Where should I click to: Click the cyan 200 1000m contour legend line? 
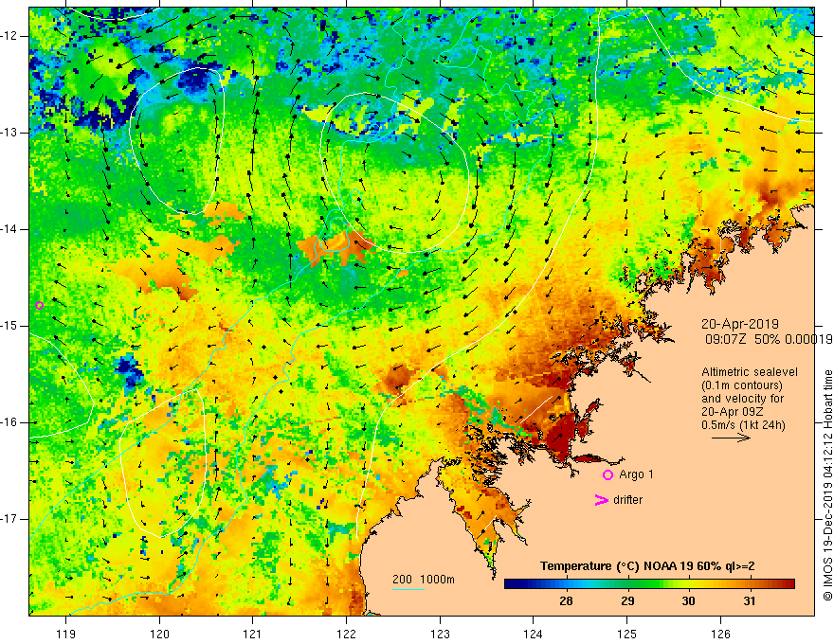click(408, 589)
